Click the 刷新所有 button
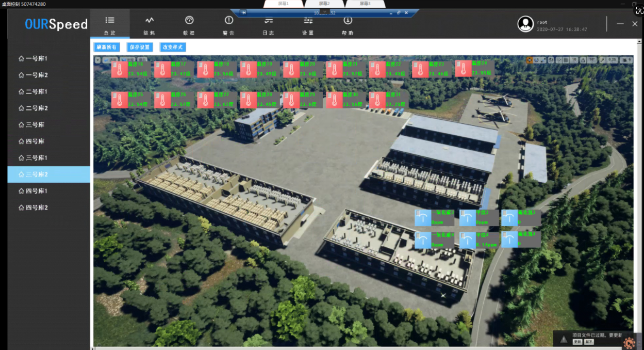Screen dimensions: 644x350 (x=108, y=47)
